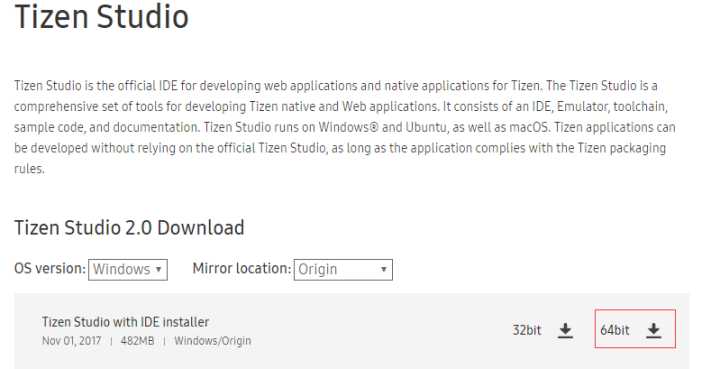Select the Tizen Studio with IDE installer title

[125, 322]
